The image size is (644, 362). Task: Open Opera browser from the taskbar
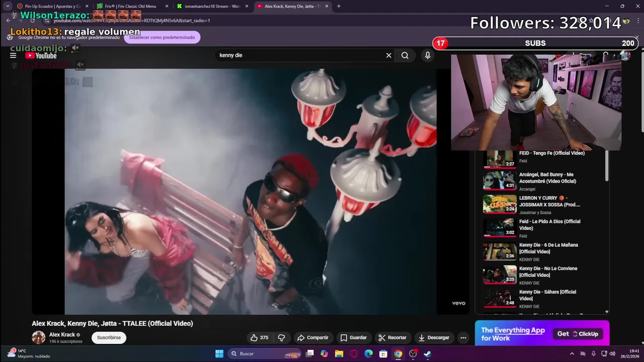354,354
